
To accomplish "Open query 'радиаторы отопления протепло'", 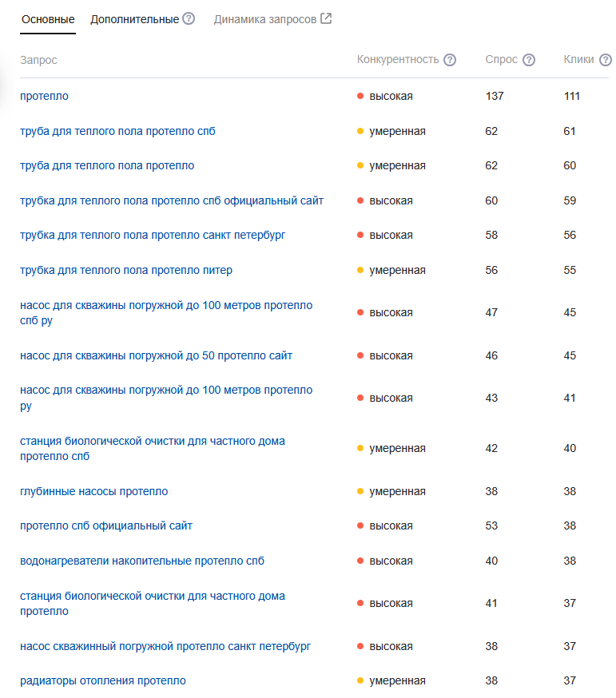I will 103,680.
